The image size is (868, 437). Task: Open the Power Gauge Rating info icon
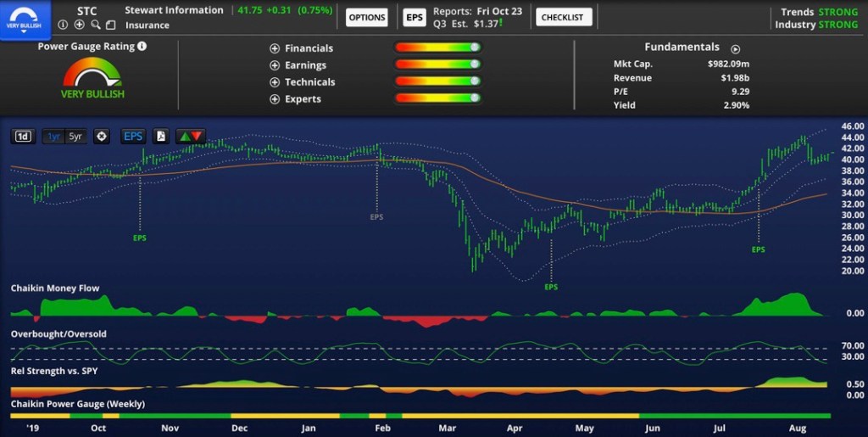click(142, 47)
